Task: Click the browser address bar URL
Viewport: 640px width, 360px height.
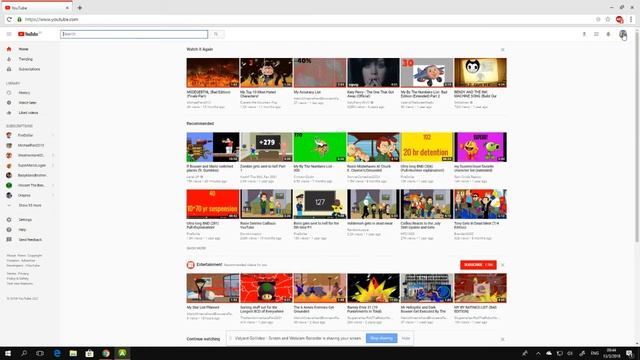Action: pos(51,19)
